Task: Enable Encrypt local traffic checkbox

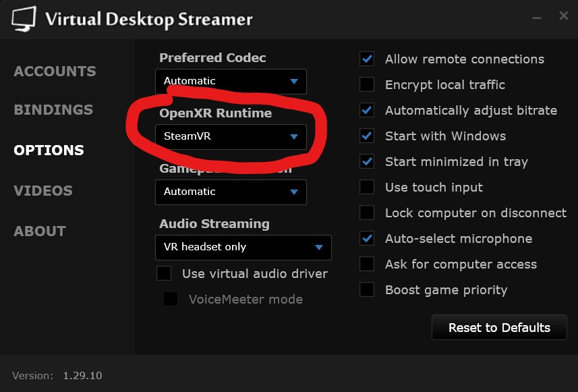Action: 367,85
